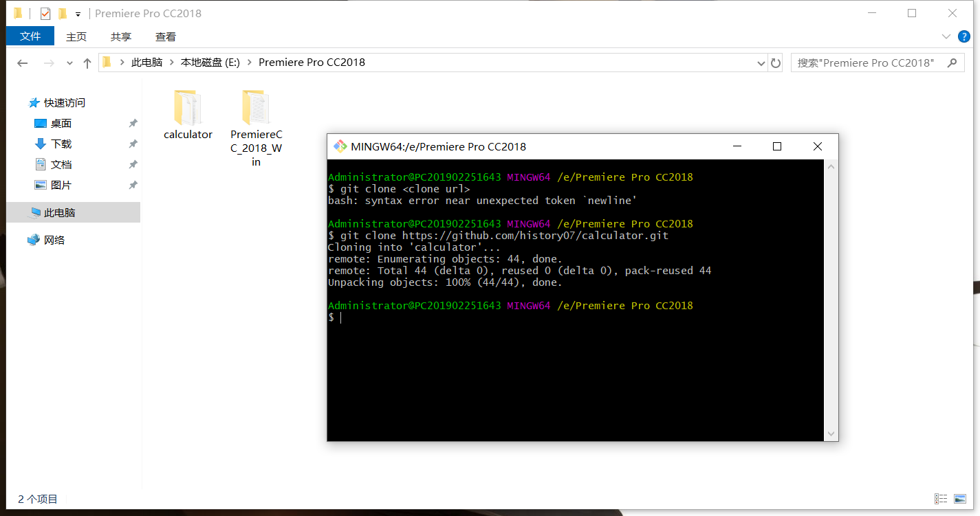The width and height of the screenshot is (980, 516).
Task: Maximize the Premiere Pro CC2018 Explorer window
Action: point(912,13)
